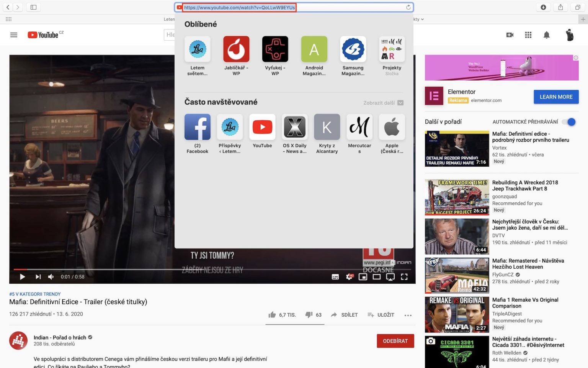Show all tabs overview button

coord(578,7)
